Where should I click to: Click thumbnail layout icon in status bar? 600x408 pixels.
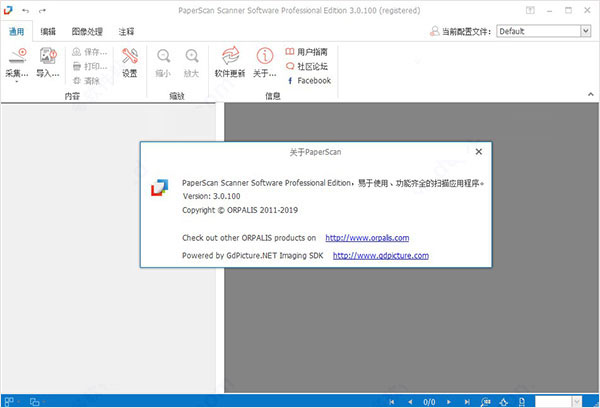(9, 401)
